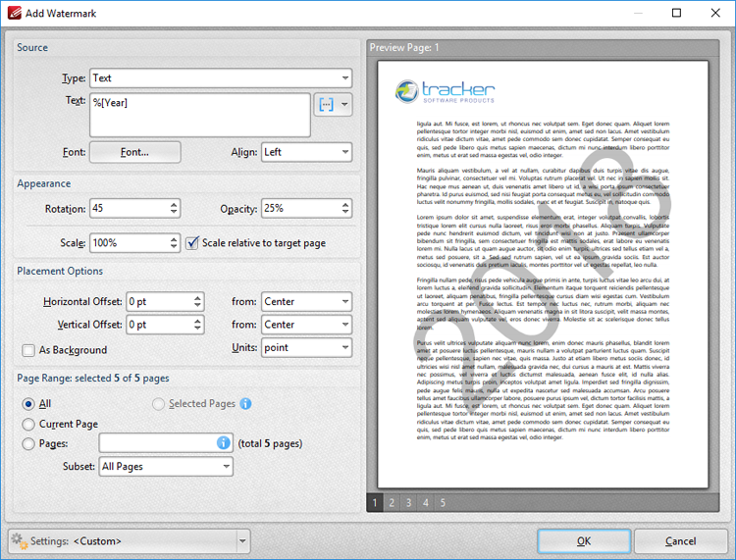Open the Units dropdown
This screenshot has height=560, width=736.
click(x=306, y=347)
